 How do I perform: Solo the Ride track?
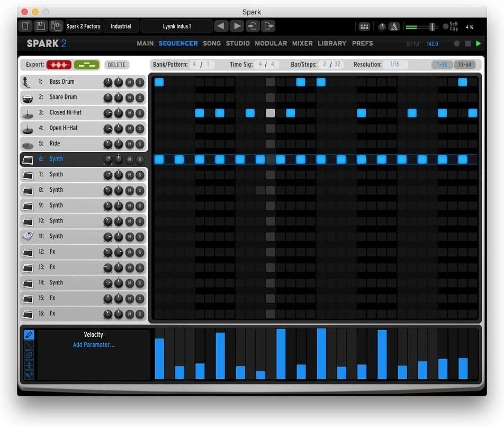[140, 144]
